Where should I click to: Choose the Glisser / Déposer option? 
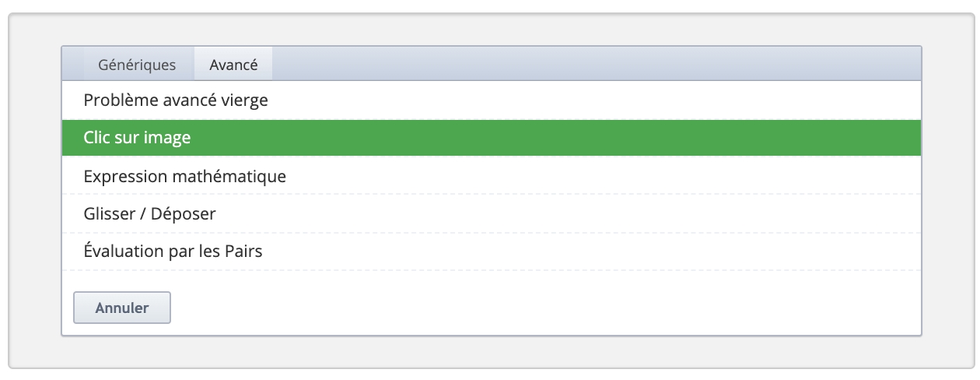click(x=149, y=213)
